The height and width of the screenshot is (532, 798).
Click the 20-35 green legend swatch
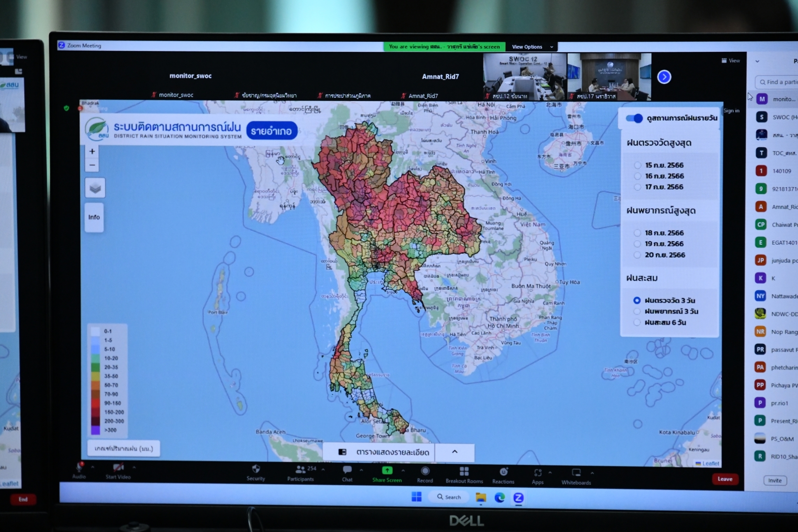point(95,367)
